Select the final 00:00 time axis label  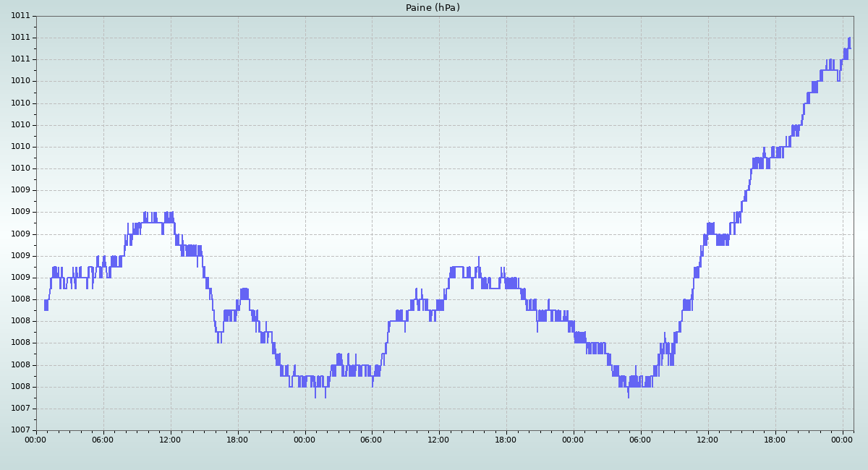tap(843, 439)
